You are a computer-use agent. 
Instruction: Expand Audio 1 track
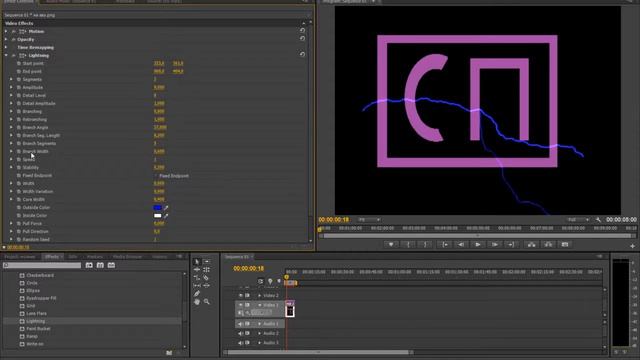(x=260, y=324)
